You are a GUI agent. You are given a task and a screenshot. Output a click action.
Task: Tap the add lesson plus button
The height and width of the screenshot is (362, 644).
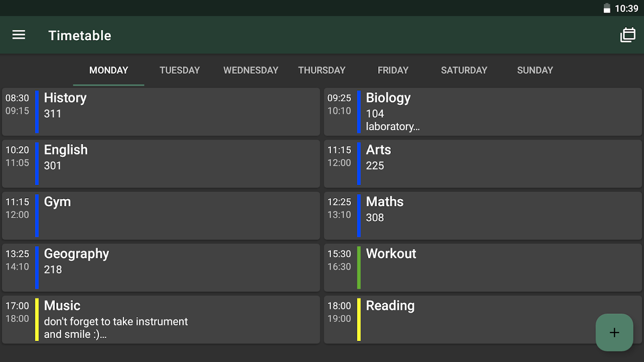coord(614,333)
